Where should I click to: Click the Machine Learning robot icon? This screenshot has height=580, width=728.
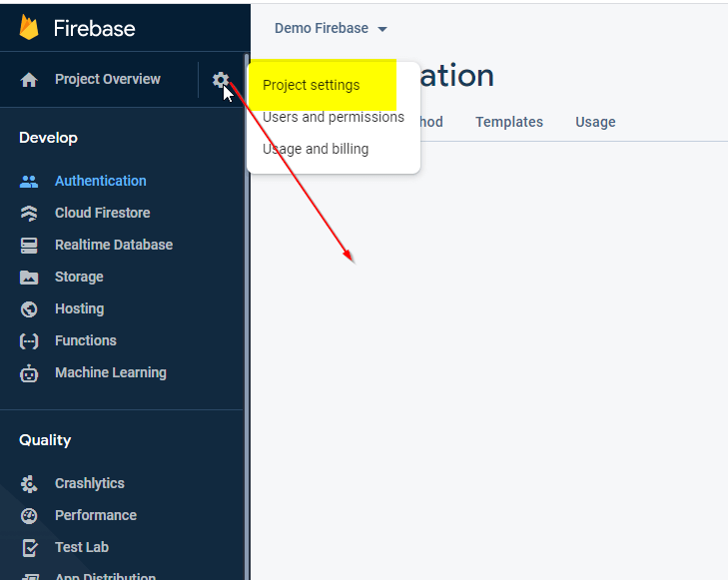[29, 373]
